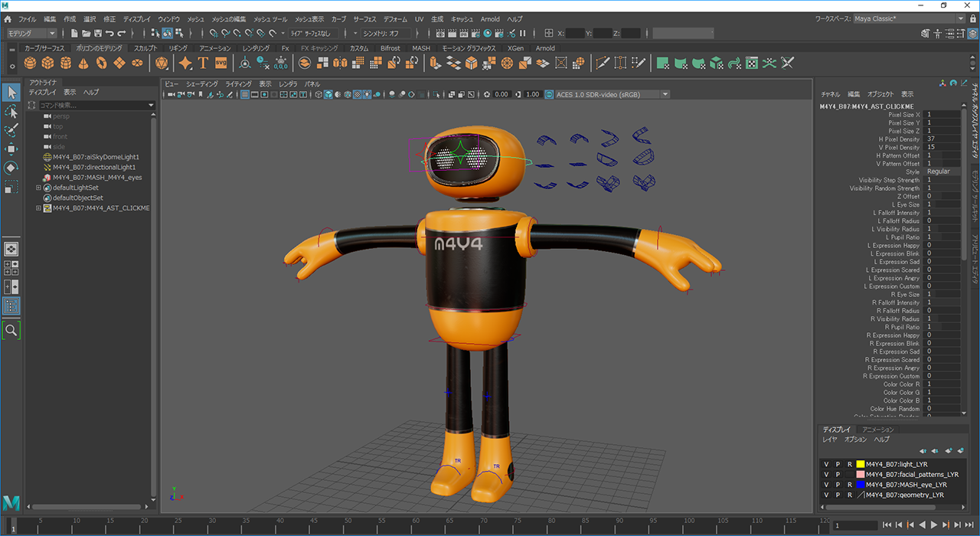This screenshot has height=536, width=980.
Task: Expand the M4Y4_AST_CLICKME outliner node
Action: [x=38, y=208]
